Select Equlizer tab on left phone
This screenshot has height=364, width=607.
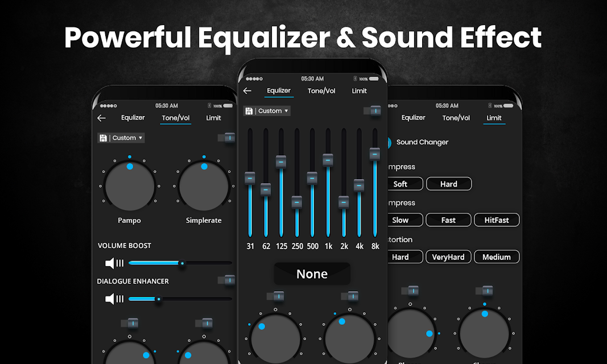pos(133,118)
